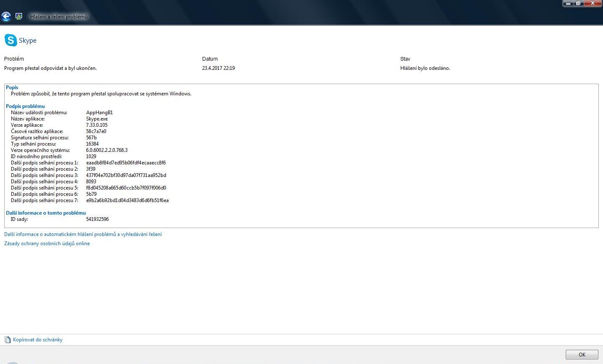
Task: Select application name value Skype.exe
Action: click(97, 119)
